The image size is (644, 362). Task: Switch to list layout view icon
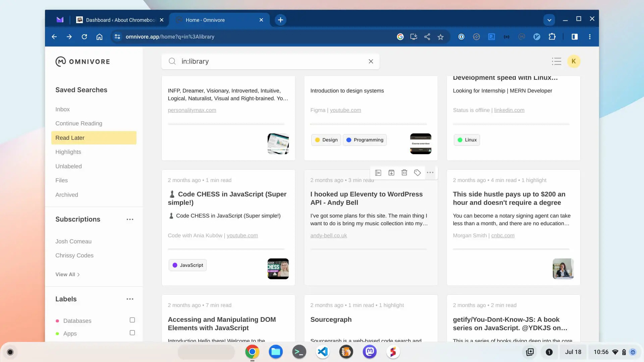pos(556,61)
